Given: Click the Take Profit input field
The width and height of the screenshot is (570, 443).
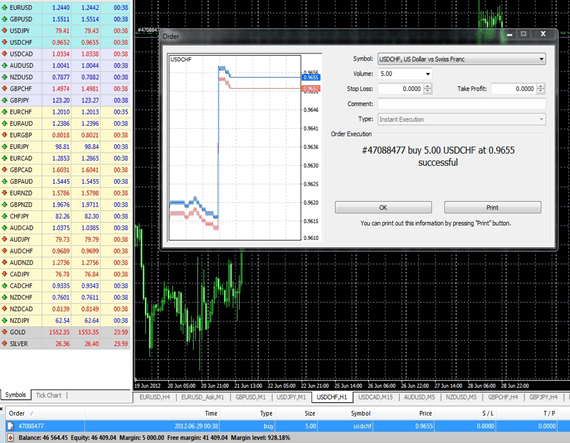Looking at the screenshot, I should 514,89.
